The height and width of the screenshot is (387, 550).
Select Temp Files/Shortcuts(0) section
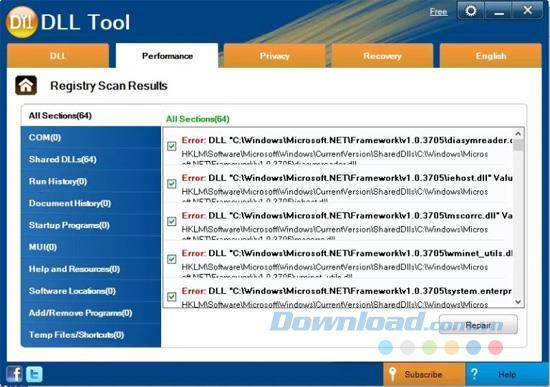[91, 335]
